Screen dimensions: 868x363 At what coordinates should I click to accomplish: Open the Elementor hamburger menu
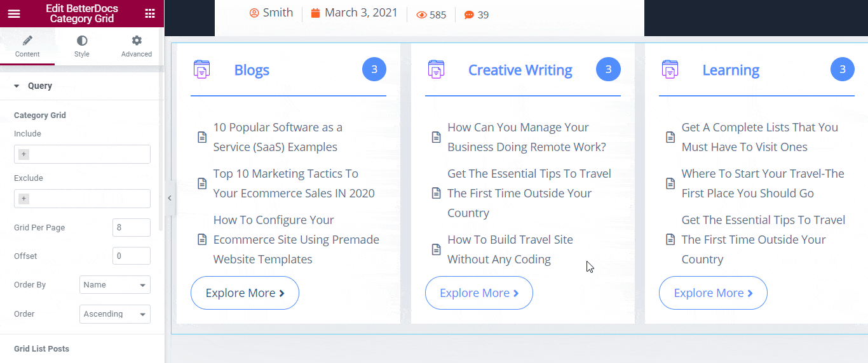coord(14,14)
